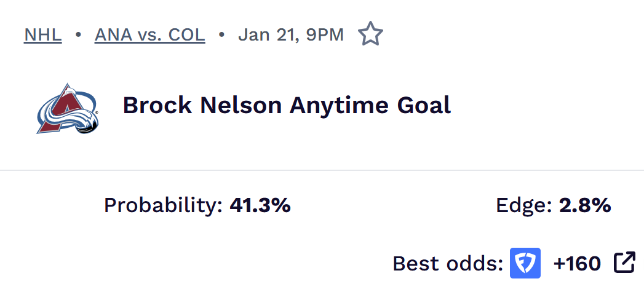Click the Anytime Goal bet type text
The width and height of the screenshot is (644, 300).
(x=370, y=105)
